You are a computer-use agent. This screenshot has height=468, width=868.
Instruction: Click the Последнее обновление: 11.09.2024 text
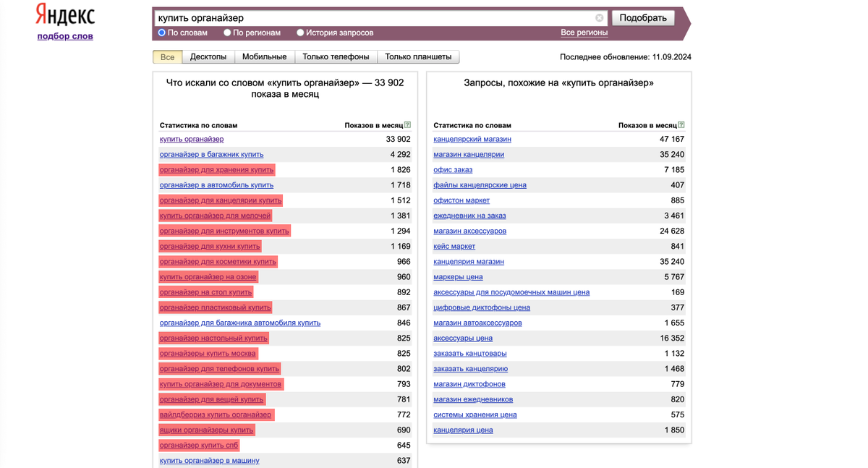point(626,57)
